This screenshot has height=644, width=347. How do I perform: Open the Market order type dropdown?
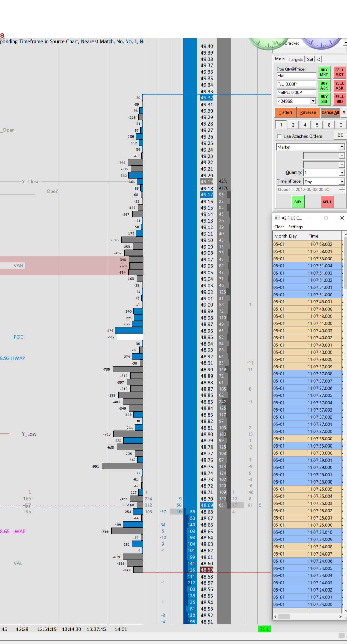tap(342, 147)
